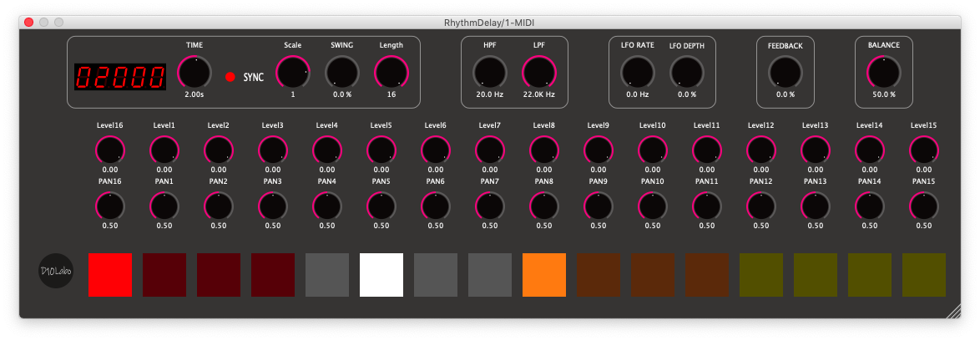Click the Level6 knob
The image size is (980, 341).
point(436,150)
